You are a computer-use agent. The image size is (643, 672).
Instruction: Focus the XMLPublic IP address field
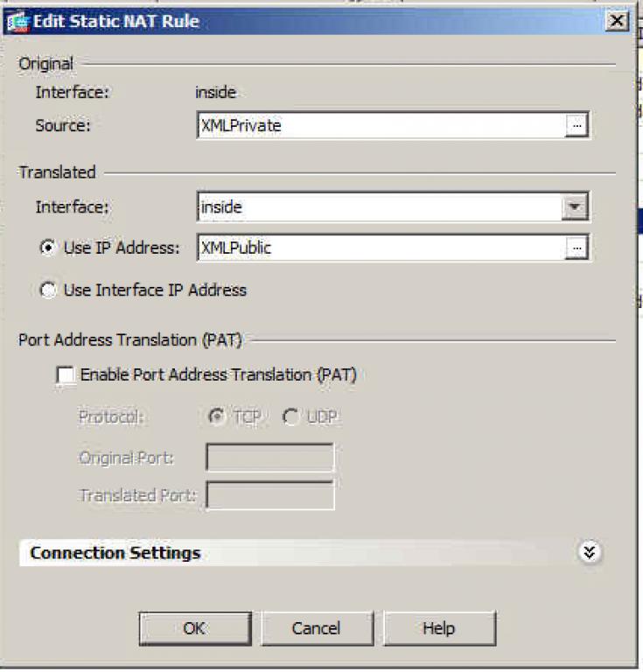[381, 248]
